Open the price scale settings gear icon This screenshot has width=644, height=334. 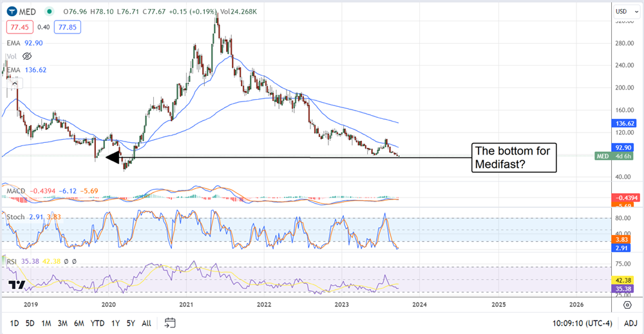[627, 305]
